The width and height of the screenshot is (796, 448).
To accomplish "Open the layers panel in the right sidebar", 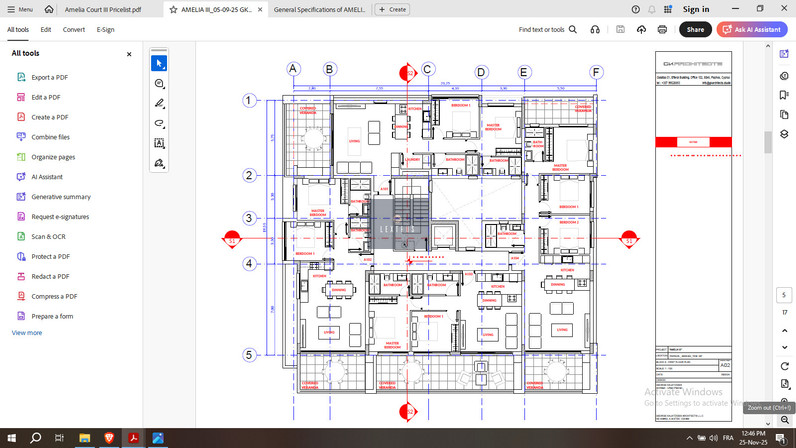I will [783, 134].
